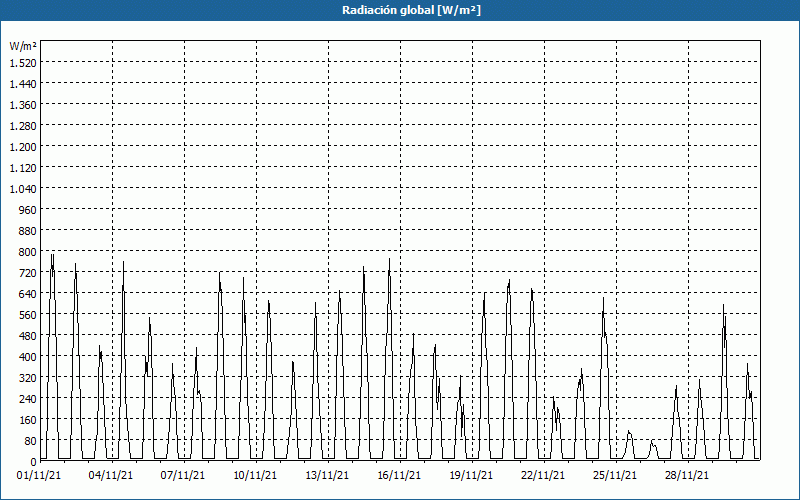The image size is (800, 500).
Task: Select the 720 y-axis value
Action: point(28,272)
